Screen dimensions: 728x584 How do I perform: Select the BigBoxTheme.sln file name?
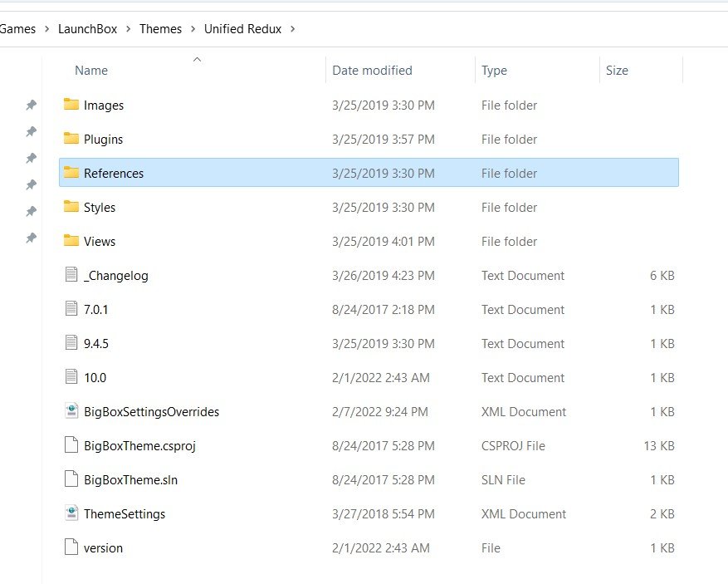[131, 480]
